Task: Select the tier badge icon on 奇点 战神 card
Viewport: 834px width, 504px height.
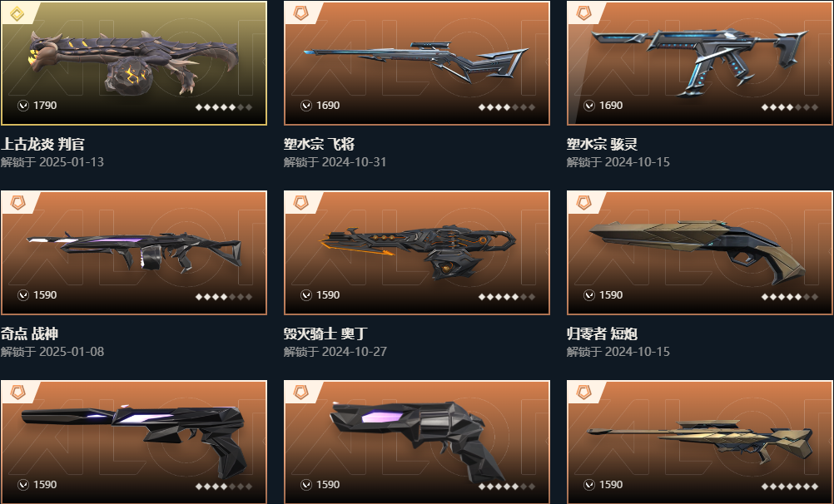Action: click(17, 203)
